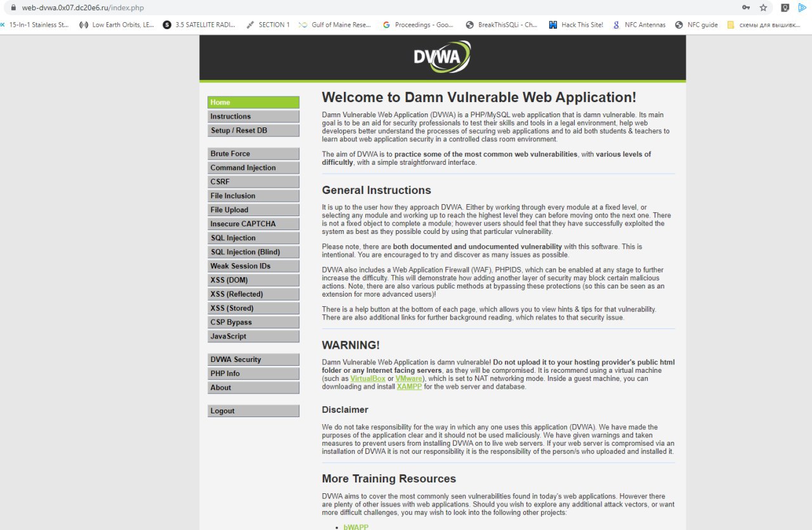The width and height of the screenshot is (812, 530).
Task: Open the 3.5 SATELLITE RADI... bookmark
Action: 199,25
